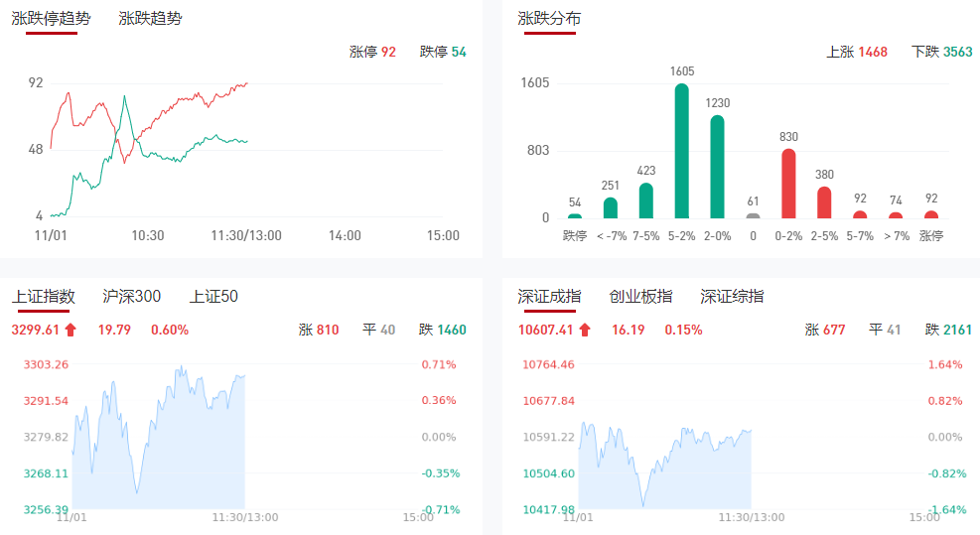
Task: Click the red up arrow beside 3299.61
Action: coord(70,330)
